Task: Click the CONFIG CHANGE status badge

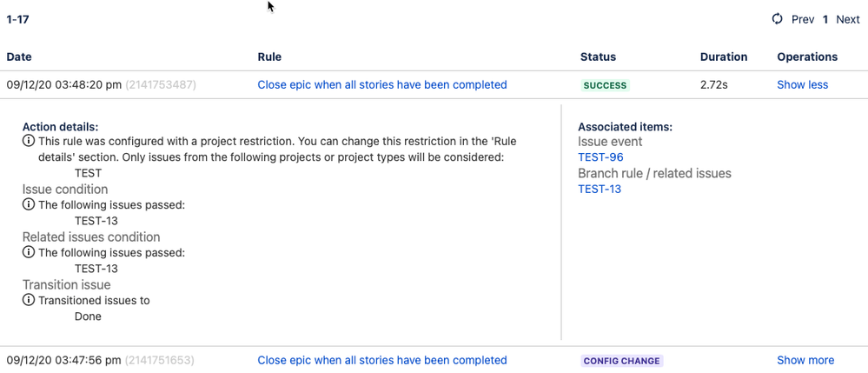Action: (x=621, y=361)
